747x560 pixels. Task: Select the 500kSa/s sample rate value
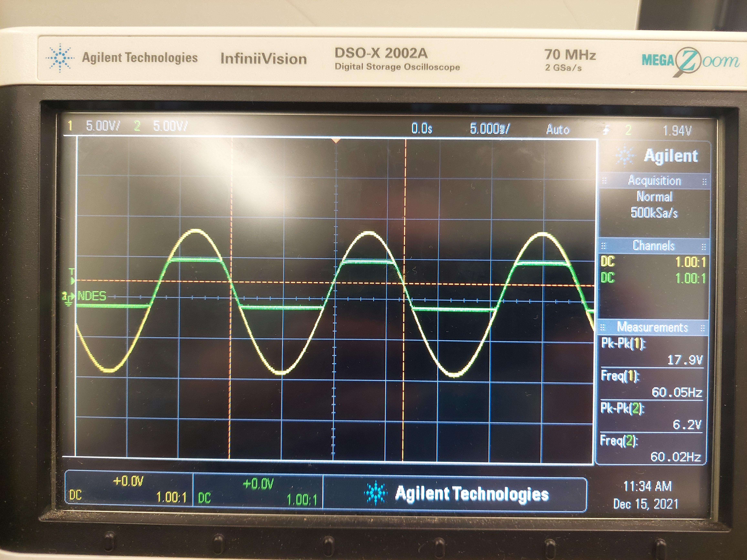(x=654, y=213)
